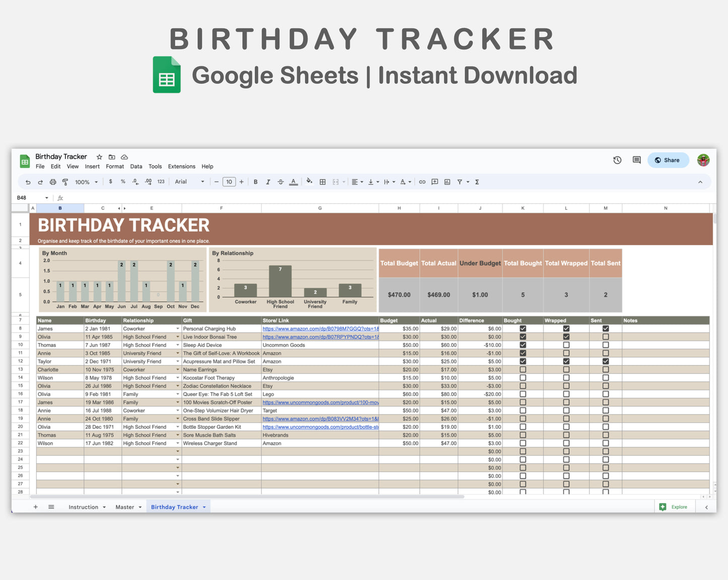The width and height of the screenshot is (728, 580).
Task: Insert a comment using the toolbar icon
Action: 434,182
